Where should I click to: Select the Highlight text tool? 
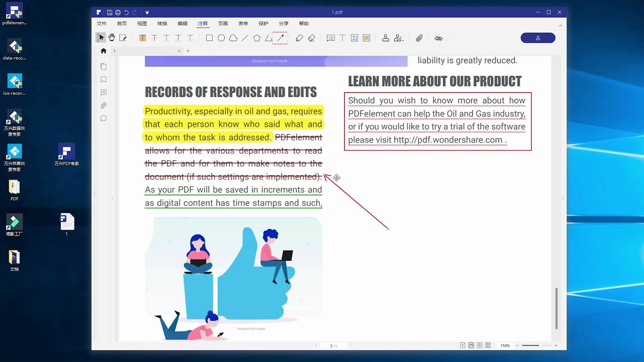[143, 38]
